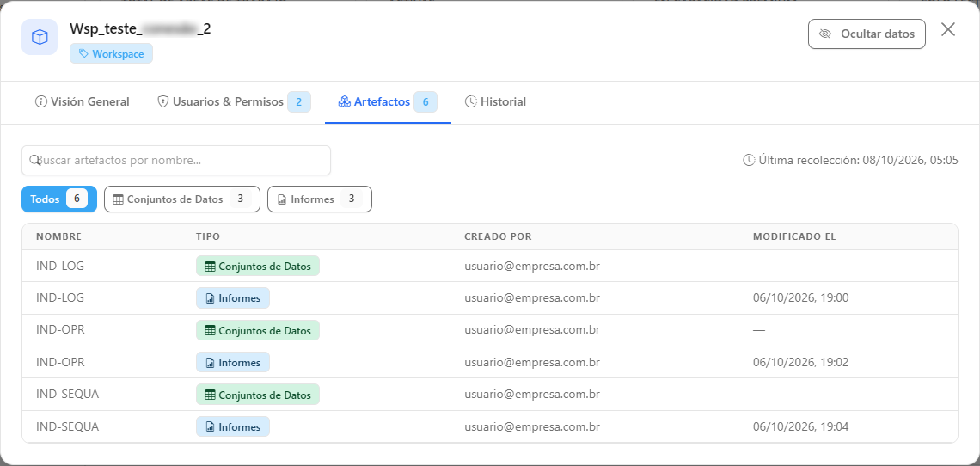Filter by Conjuntos de Datos
Screen dimensions: 980x466
click(182, 199)
